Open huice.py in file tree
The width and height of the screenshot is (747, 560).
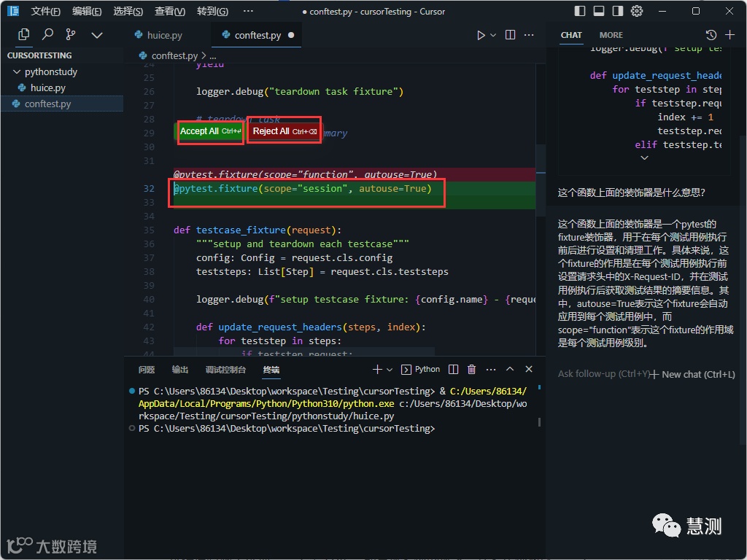pyautogui.click(x=47, y=87)
